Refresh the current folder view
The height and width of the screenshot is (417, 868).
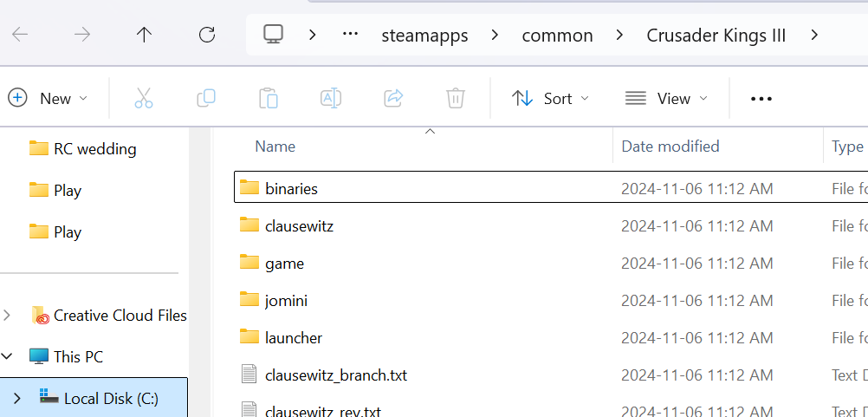pos(206,35)
